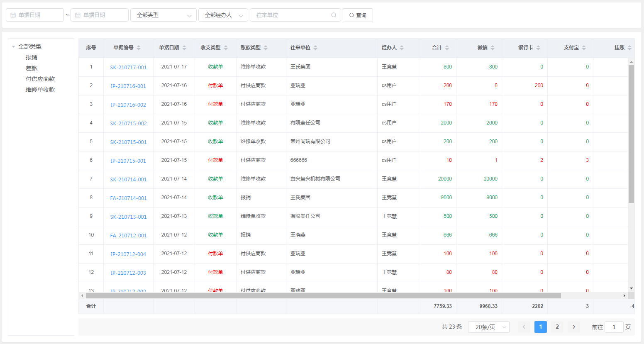Viewport: 644px width, 344px height.
Task: Click the search icon in 往来单位 field
Action: [x=334, y=15]
